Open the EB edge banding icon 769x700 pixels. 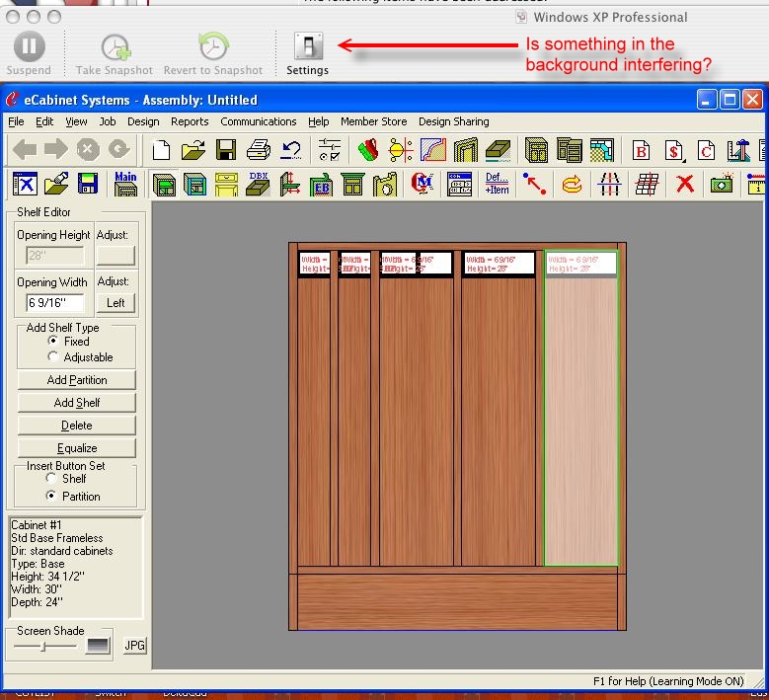tap(321, 185)
